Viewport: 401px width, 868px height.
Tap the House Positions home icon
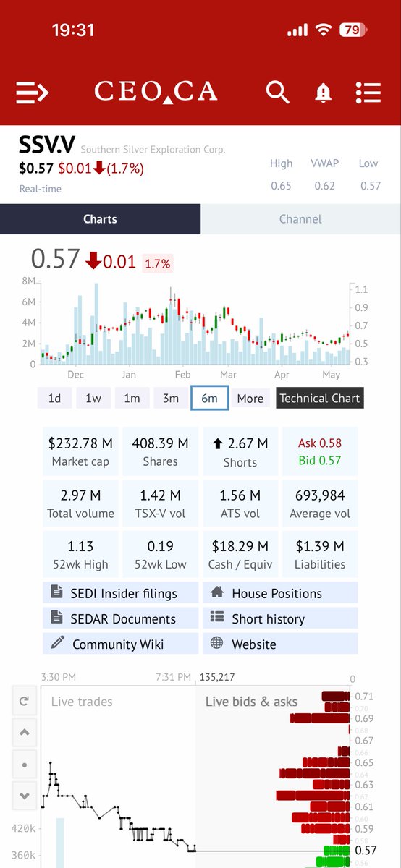click(x=216, y=592)
